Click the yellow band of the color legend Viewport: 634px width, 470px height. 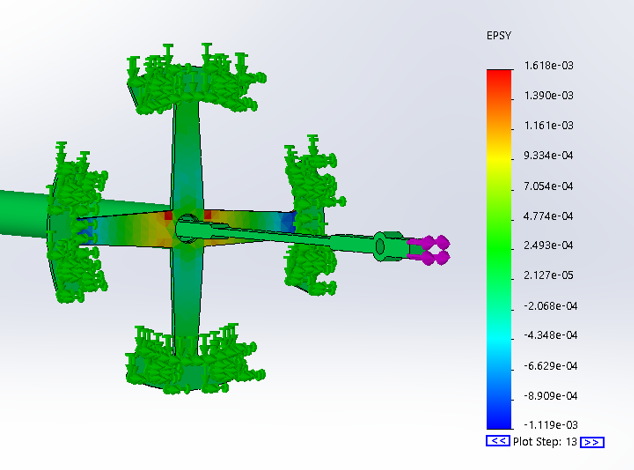pyautogui.click(x=498, y=160)
